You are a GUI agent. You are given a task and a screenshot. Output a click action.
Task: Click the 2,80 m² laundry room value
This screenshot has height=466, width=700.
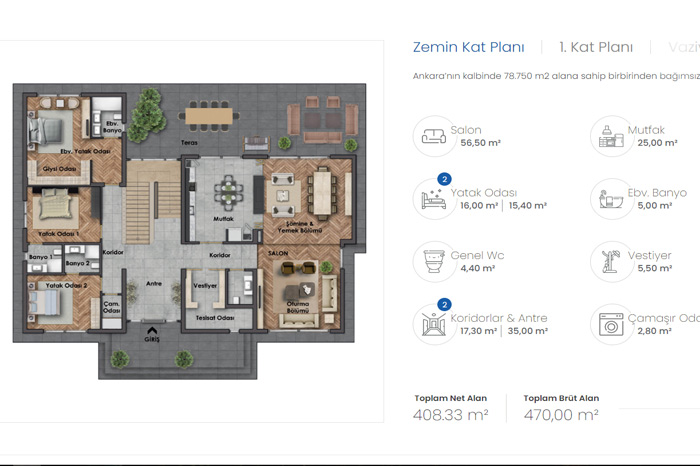point(654,331)
